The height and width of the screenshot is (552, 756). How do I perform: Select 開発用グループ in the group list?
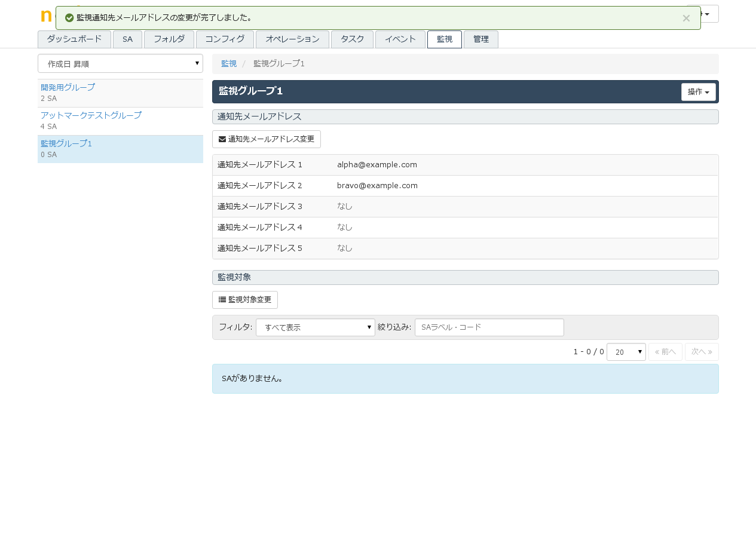[x=68, y=87]
